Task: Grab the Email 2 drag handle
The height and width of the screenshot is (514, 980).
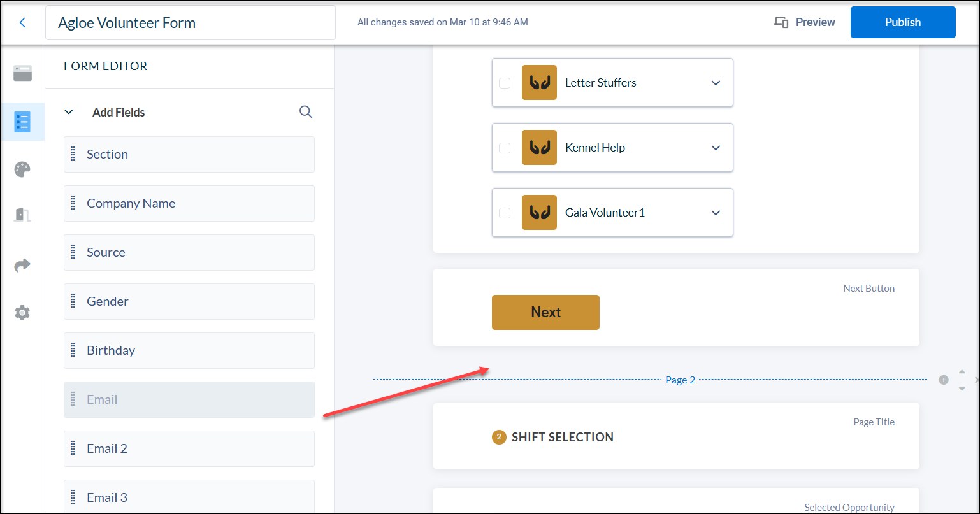Action: 73,448
